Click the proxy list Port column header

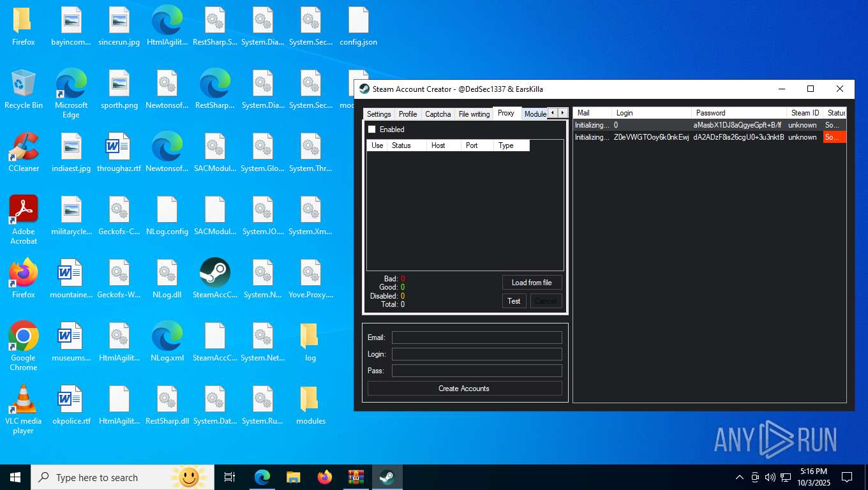tap(477, 145)
